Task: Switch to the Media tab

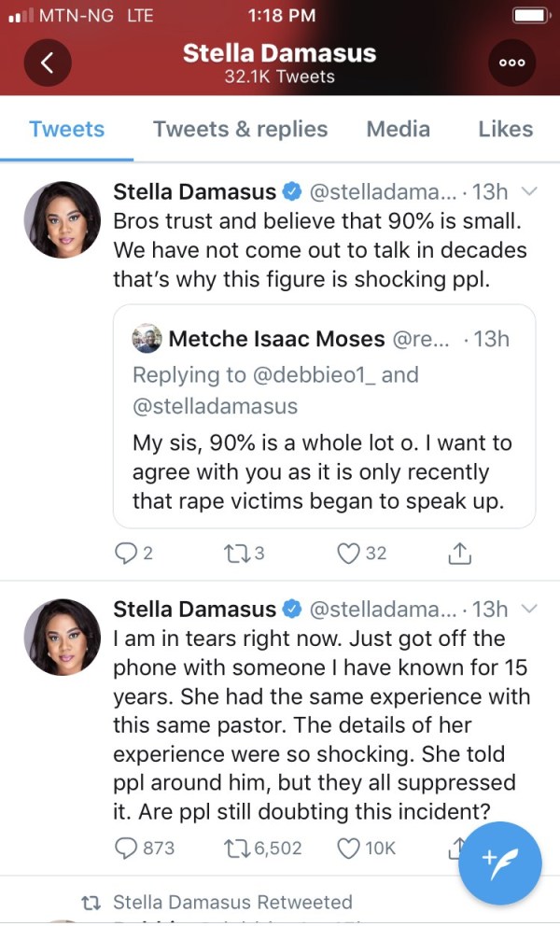Action: (x=398, y=129)
